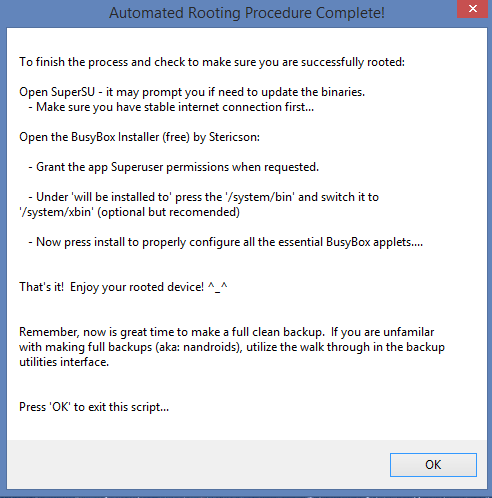Click the 'utilities interface.' text line

[x=64, y=362]
